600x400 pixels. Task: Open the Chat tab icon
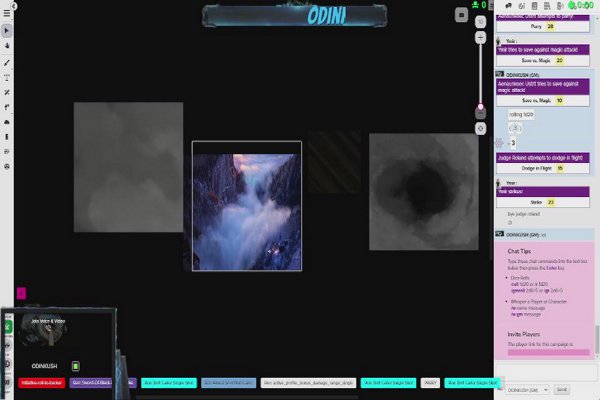pyautogui.click(x=509, y=6)
